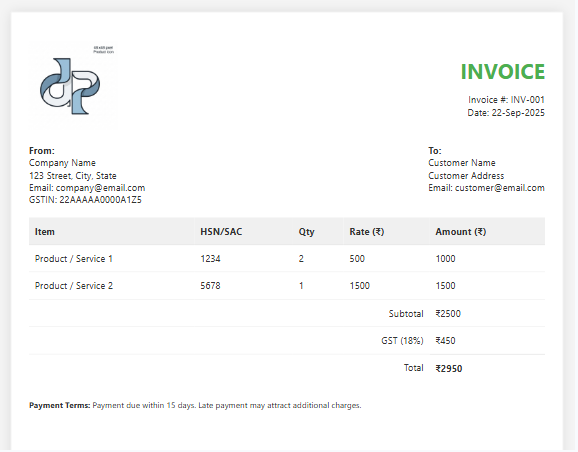This screenshot has height=452, width=578.
Task: Click HSN code 5678
Action: (x=210, y=286)
